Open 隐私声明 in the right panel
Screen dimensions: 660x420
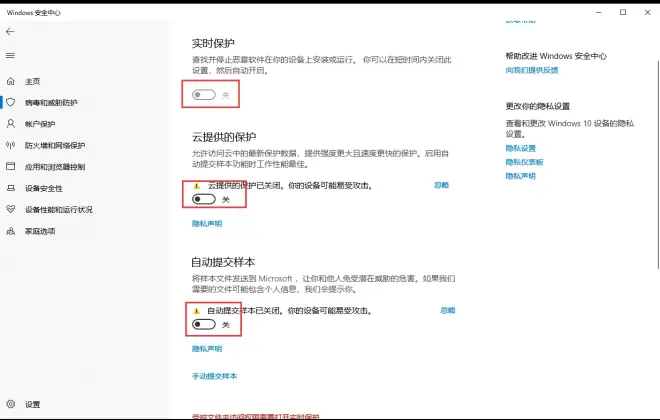click(x=520, y=176)
